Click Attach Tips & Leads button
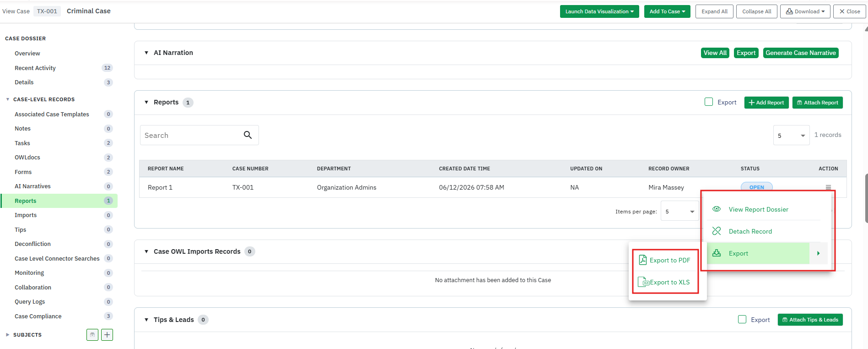The image size is (868, 349). [x=810, y=320]
